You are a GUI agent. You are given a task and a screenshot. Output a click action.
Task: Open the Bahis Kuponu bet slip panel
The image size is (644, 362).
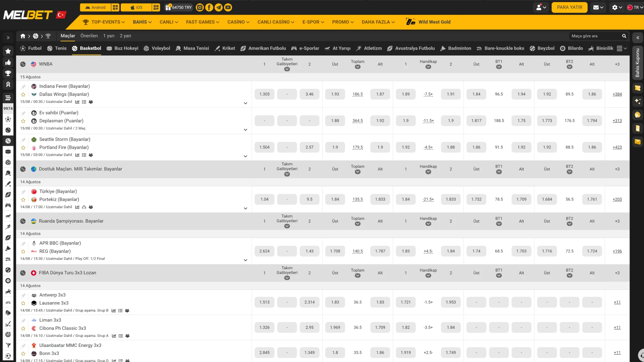(x=638, y=63)
